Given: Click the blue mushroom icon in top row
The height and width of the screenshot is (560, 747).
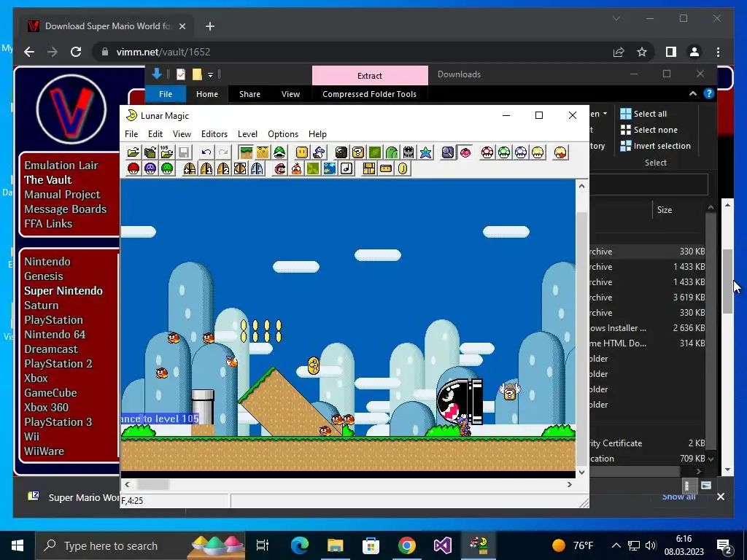Looking at the screenshot, I should coord(521,152).
